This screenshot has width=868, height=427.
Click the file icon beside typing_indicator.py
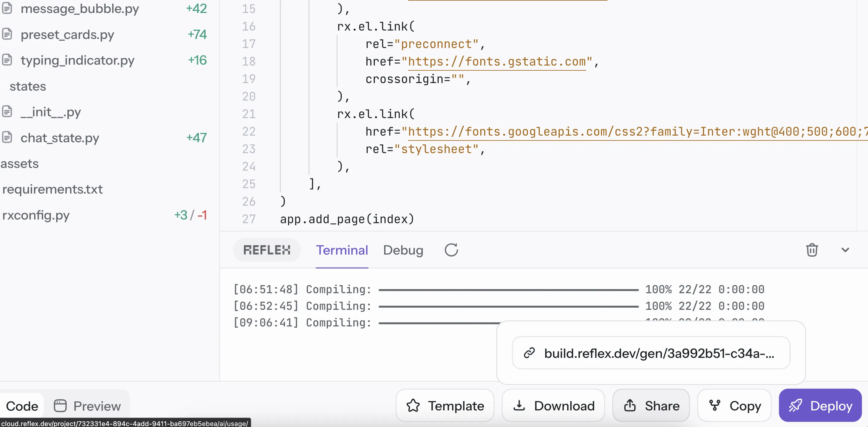pyautogui.click(x=7, y=60)
